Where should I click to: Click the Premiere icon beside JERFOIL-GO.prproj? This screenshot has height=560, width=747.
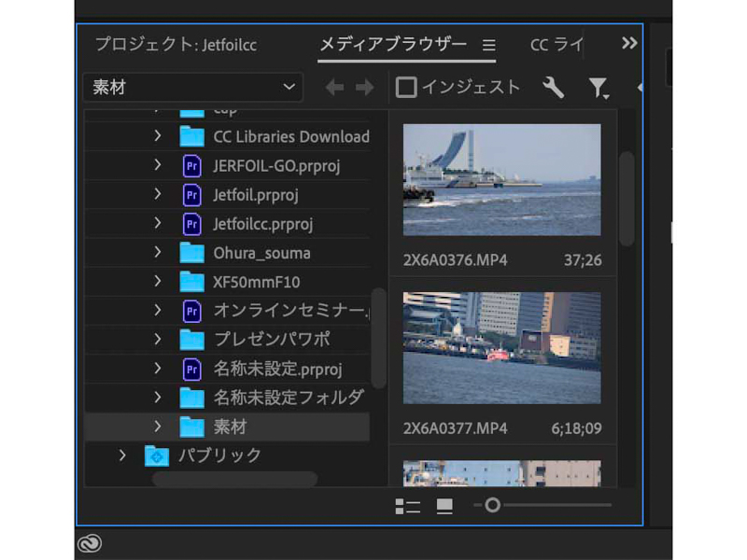click(191, 165)
